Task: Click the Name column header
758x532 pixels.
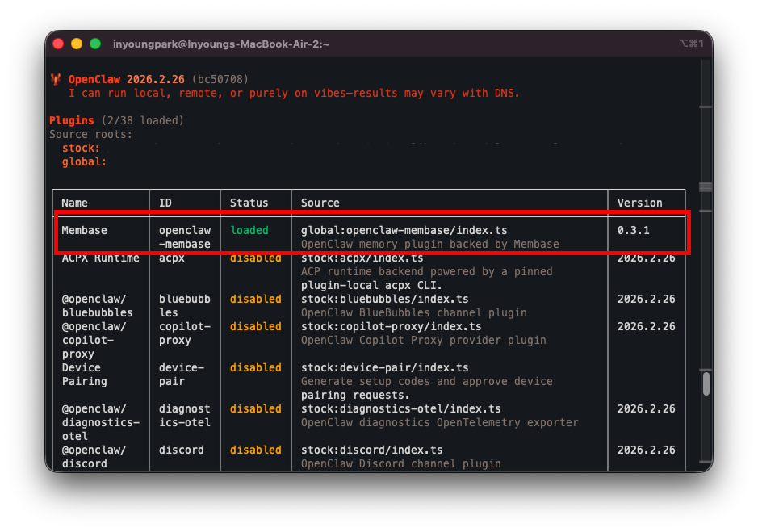Action: [75, 202]
